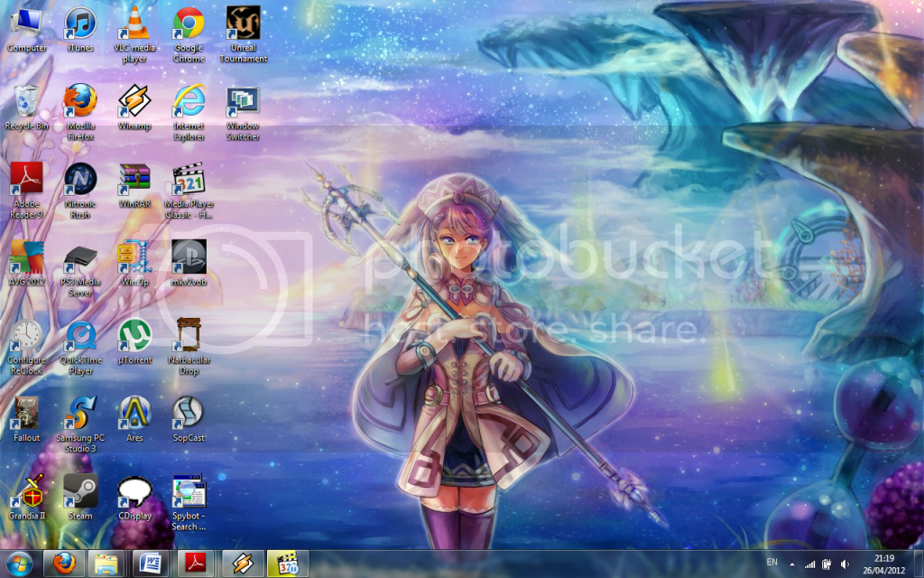The height and width of the screenshot is (578, 924).
Task: Select the Recycle Bin
Action: coord(25,101)
